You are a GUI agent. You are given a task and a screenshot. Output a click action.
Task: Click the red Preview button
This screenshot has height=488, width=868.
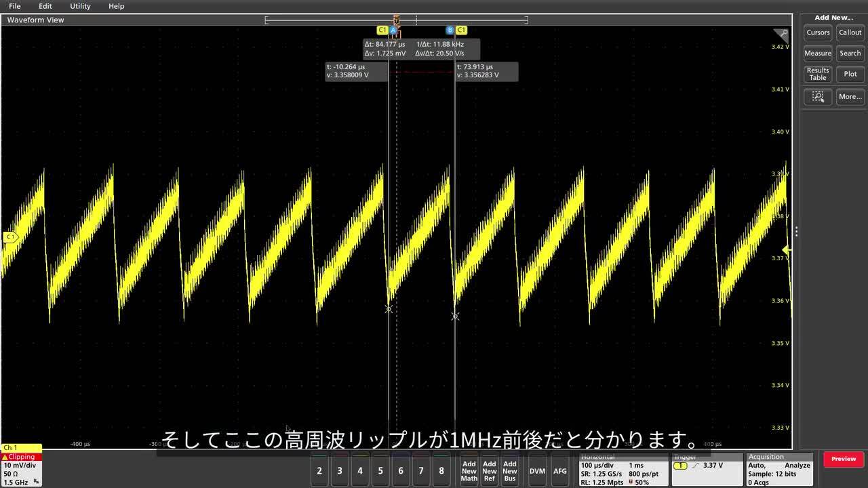coord(842,459)
